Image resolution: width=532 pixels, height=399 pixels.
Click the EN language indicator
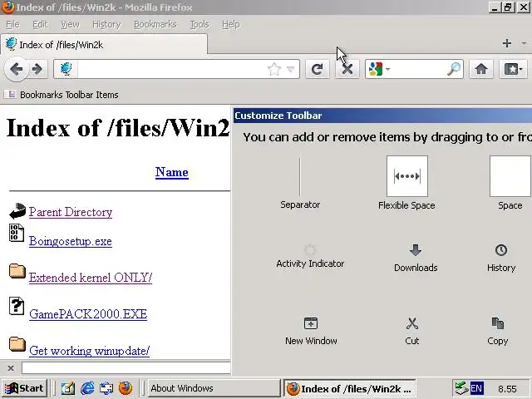click(476, 388)
